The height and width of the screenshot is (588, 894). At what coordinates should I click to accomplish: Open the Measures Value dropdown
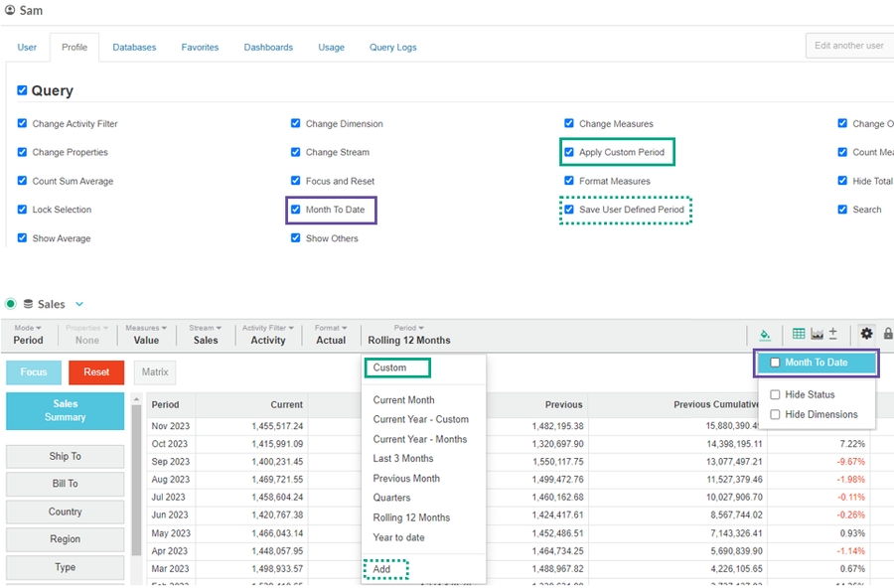[146, 334]
